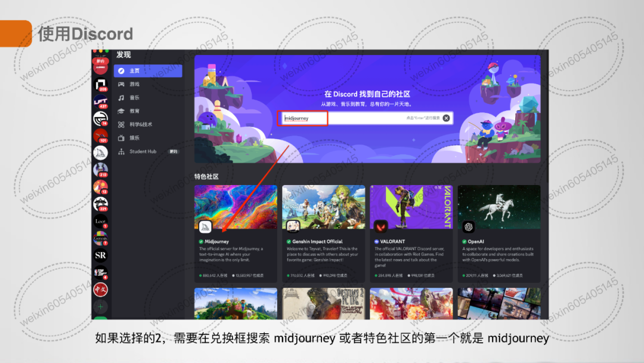Open Student Hub in discovery sidebar
The height and width of the screenshot is (363, 644).
(148, 151)
